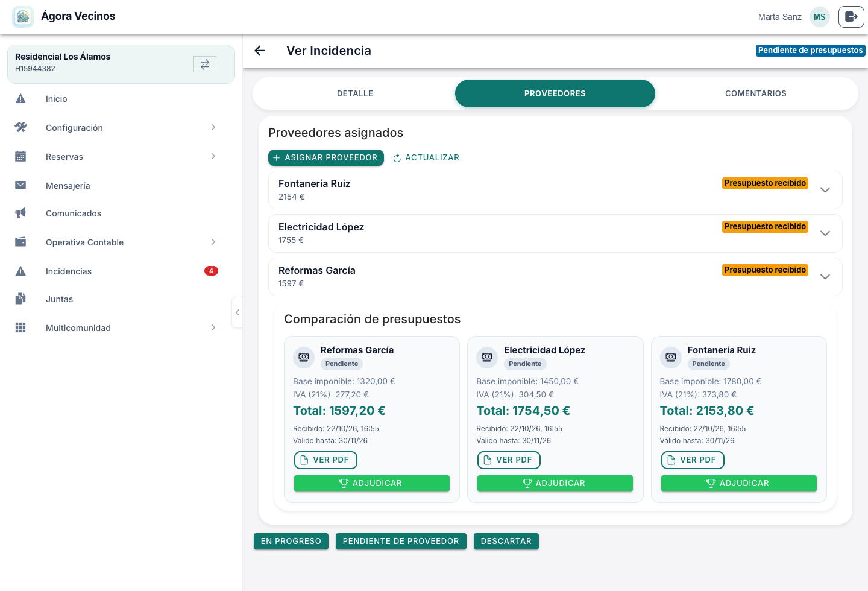Click the Mensajería envelope icon
The image size is (868, 591).
(x=20, y=185)
